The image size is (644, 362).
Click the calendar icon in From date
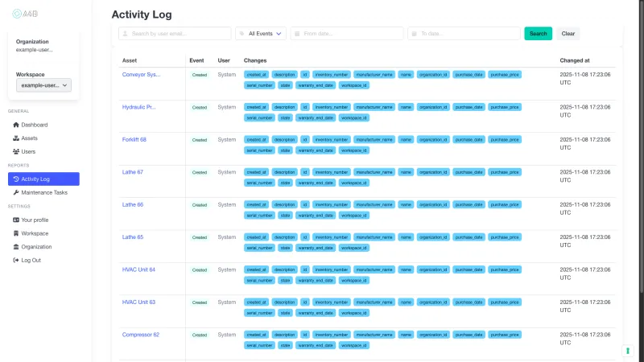pyautogui.click(x=297, y=34)
